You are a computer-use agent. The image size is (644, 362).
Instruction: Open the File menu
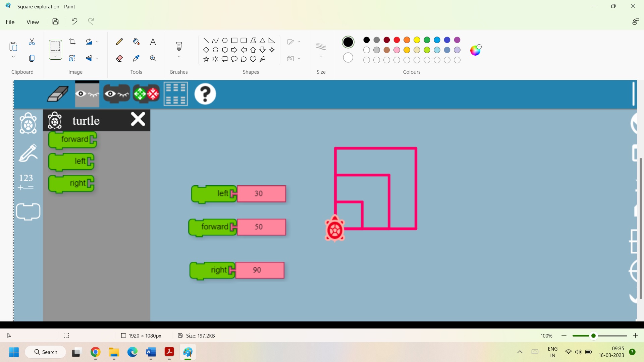pyautogui.click(x=10, y=22)
